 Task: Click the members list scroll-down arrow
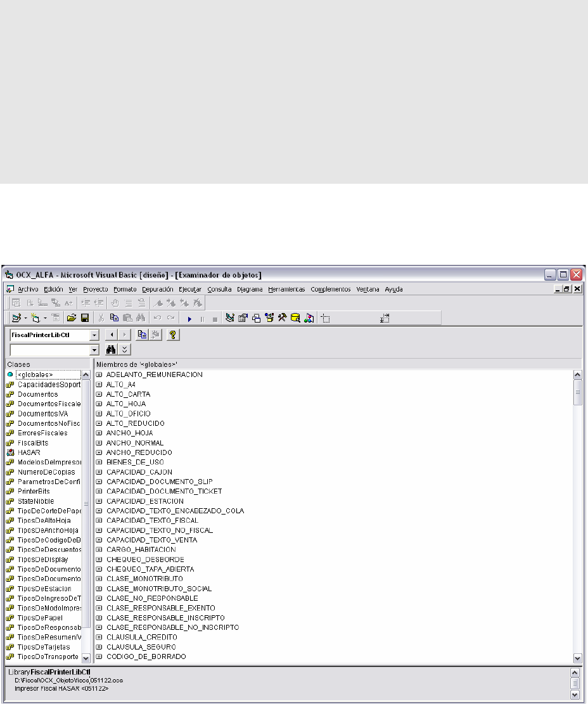pyautogui.click(x=578, y=658)
